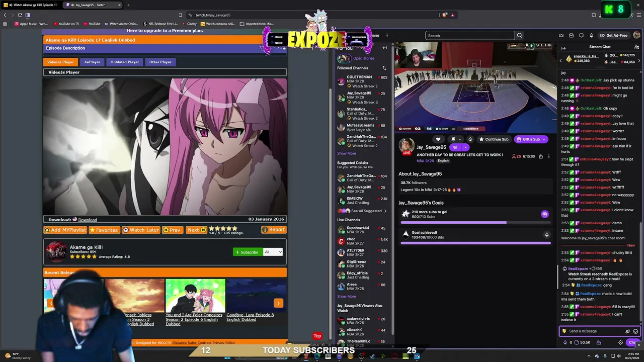Open chat settings gear icon

tap(620, 342)
